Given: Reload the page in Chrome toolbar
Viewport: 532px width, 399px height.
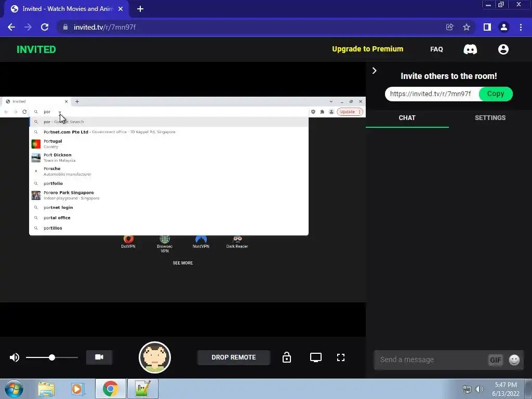Looking at the screenshot, I should [x=45, y=27].
